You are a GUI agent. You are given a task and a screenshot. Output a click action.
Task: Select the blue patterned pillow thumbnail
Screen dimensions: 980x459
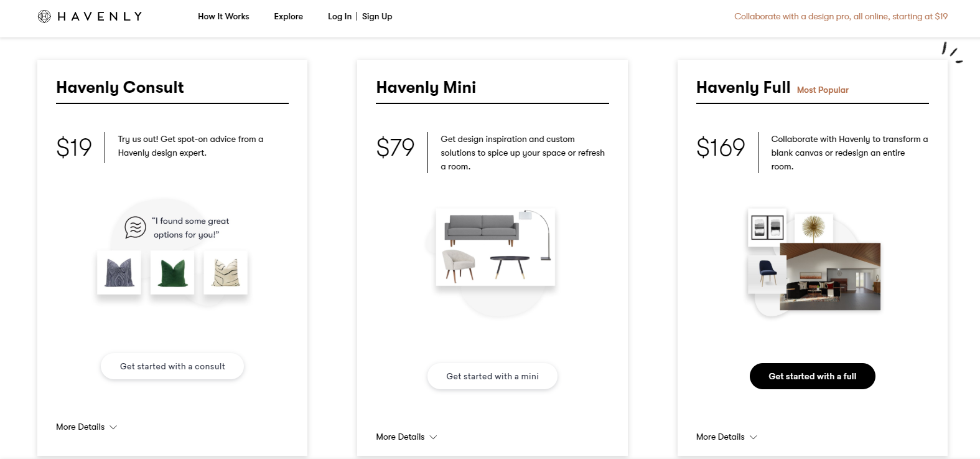pyautogui.click(x=119, y=273)
